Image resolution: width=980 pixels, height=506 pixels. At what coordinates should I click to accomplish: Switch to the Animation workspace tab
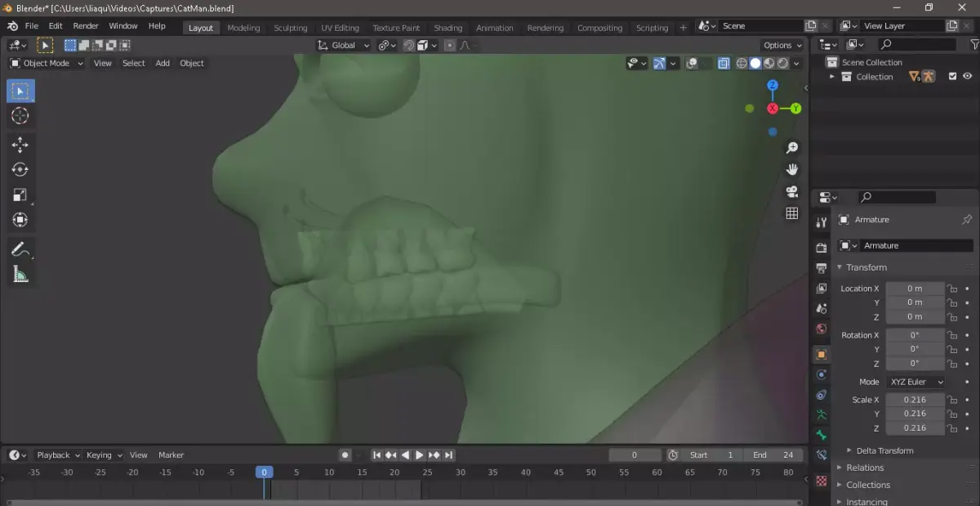[x=495, y=28]
